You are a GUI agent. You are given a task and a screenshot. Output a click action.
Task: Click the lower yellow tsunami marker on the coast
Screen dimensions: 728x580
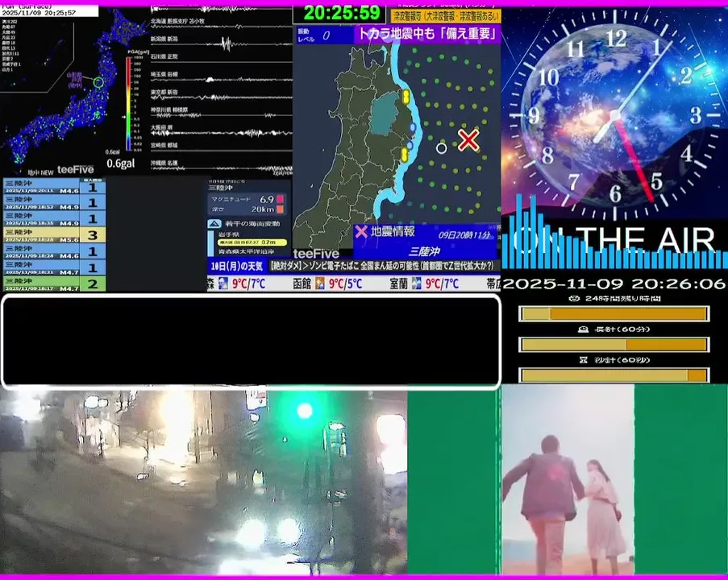(x=404, y=155)
